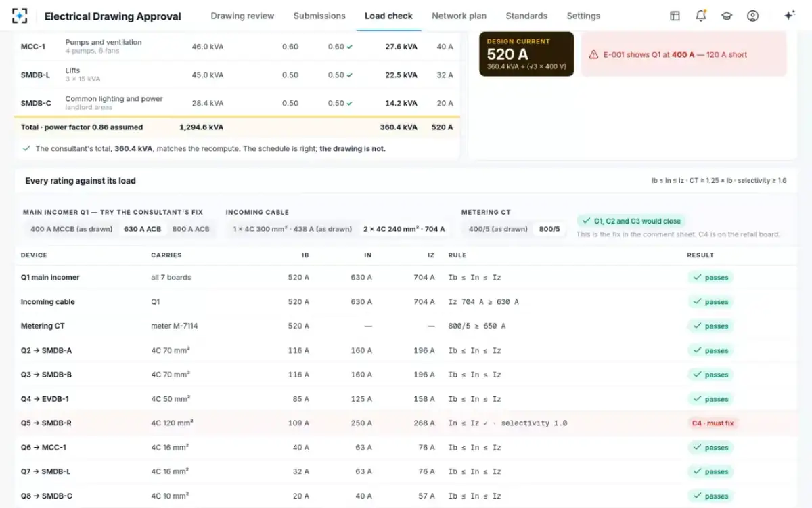The height and width of the screenshot is (508, 812).
Task: Select the Q5 → SMDB-R row
Action: click(406, 423)
